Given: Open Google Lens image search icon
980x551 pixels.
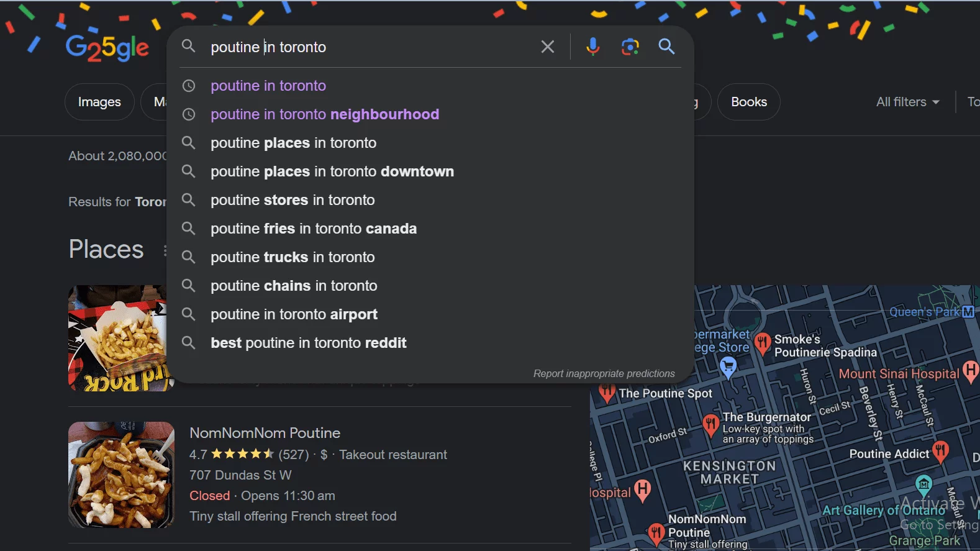Looking at the screenshot, I should pos(630,47).
